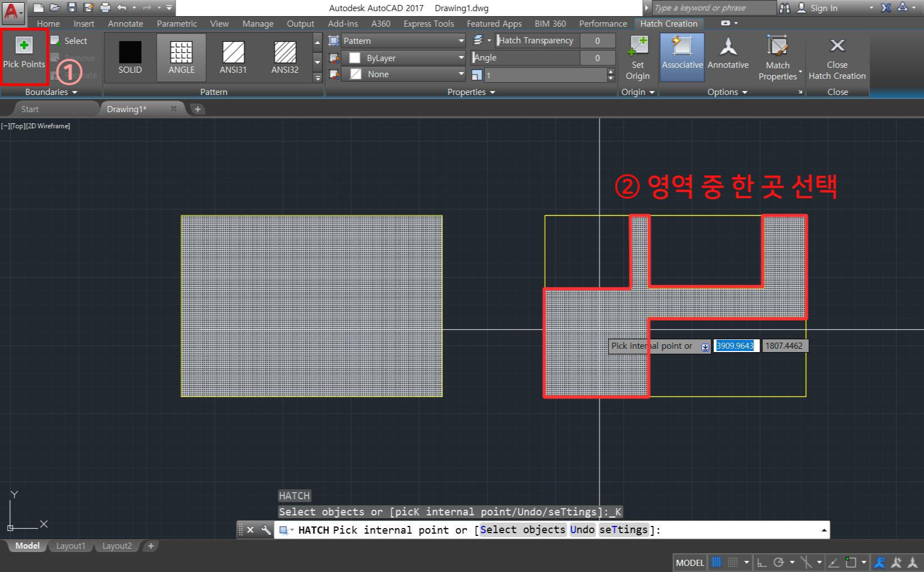Expand the Options panel
The width and height of the screenshot is (924, 572).
727,92
